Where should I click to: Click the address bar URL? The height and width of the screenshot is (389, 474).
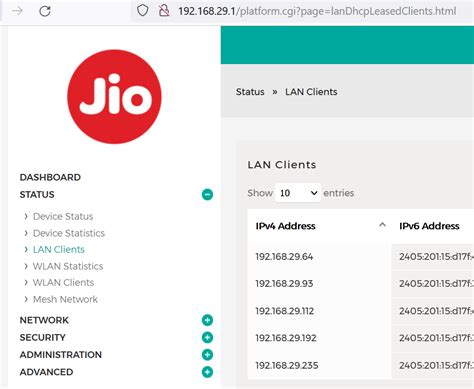[x=317, y=11]
